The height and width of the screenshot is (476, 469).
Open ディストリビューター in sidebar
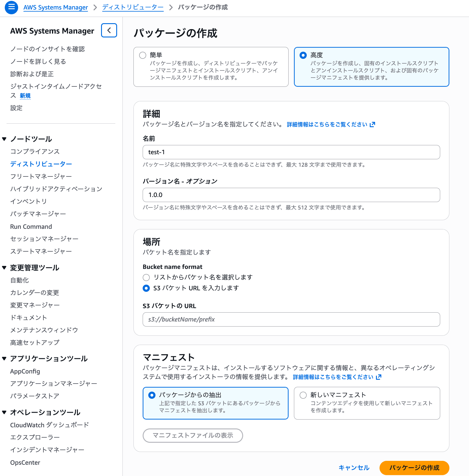click(41, 164)
